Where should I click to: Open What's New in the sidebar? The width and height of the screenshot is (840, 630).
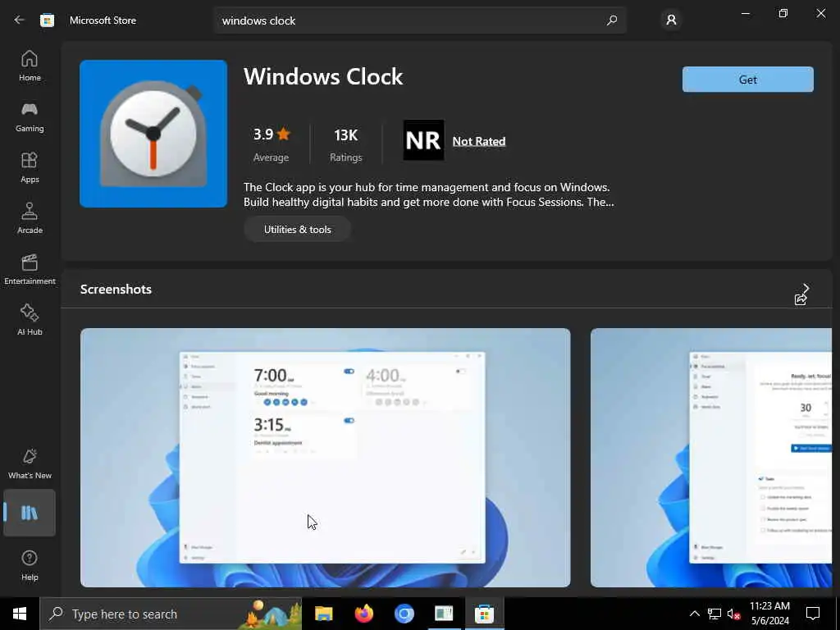click(30, 464)
